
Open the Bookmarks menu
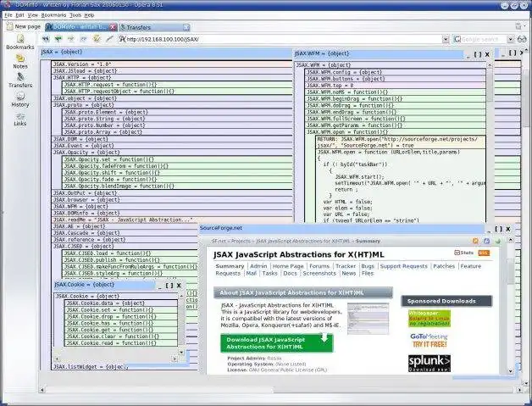click(x=53, y=15)
